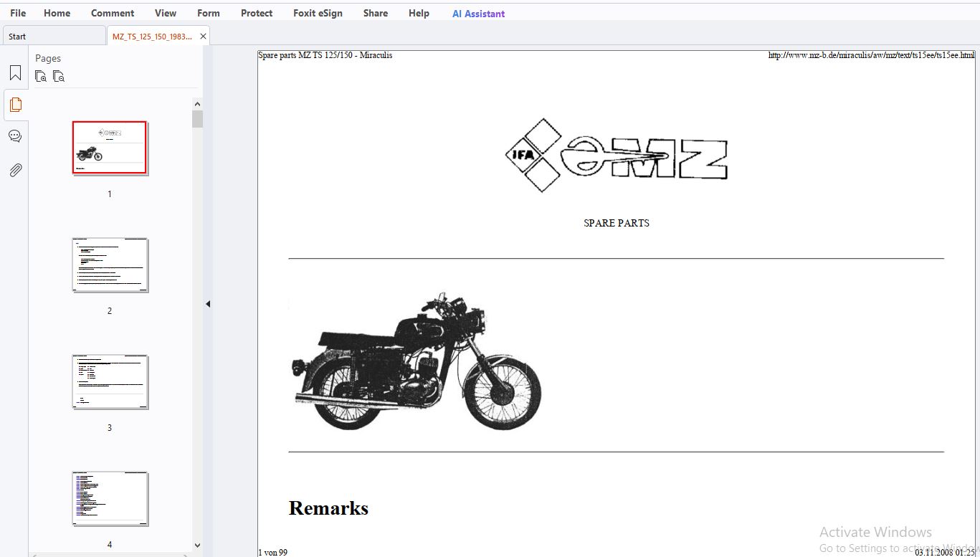This screenshot has width=980, height=557.
Task: Click the reduce page thumbnails icon
Action: (x=59, y=76)
